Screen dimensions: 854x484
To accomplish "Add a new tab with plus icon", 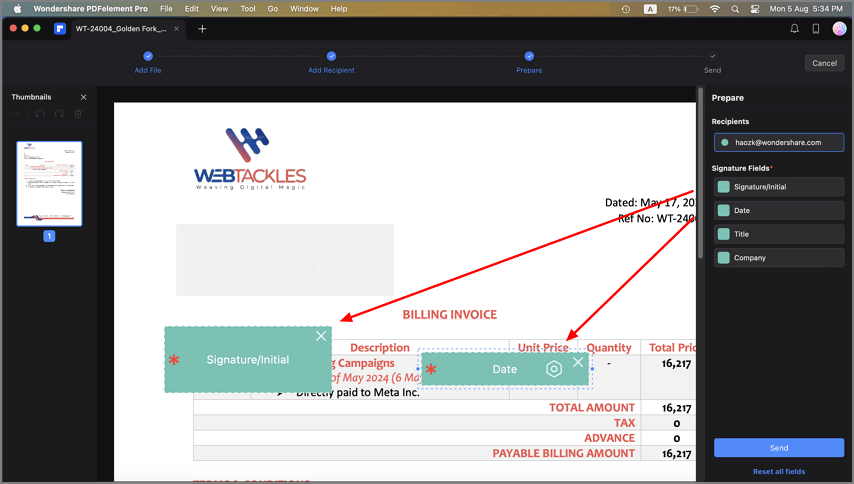I will tap(202, 29).
